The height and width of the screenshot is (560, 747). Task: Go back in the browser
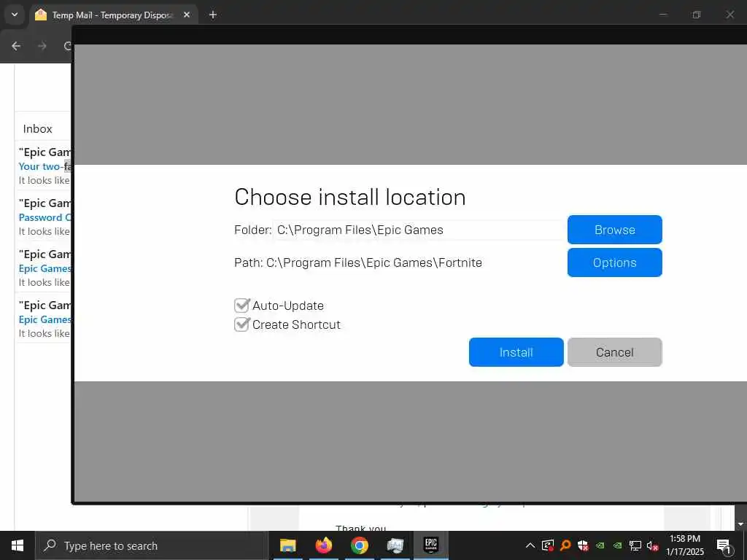pos(16,46)
